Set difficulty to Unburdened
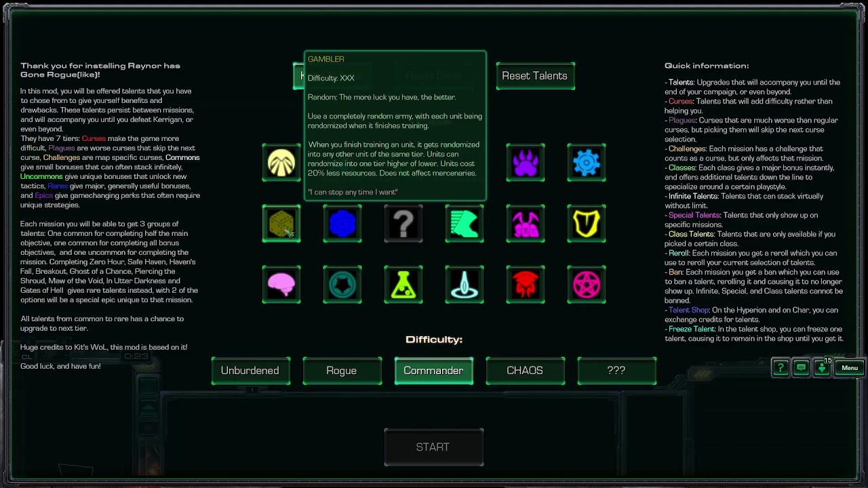Screen dimensions: 868x488 (250, 371)
